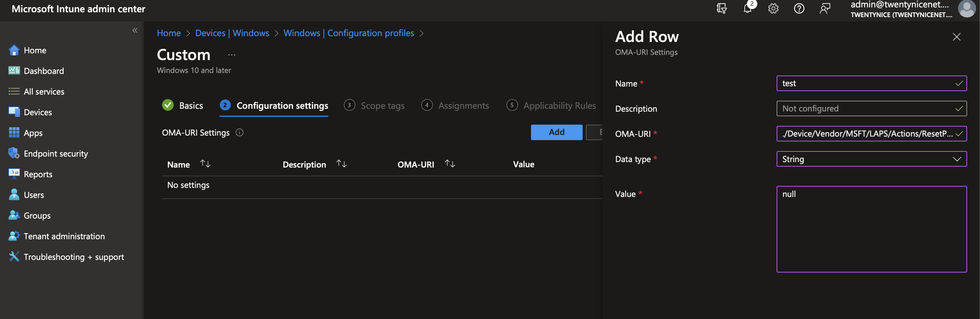Open the ellipsis menu next to Custom
Viewport: 980px width, 319px height.
[232, 55]
